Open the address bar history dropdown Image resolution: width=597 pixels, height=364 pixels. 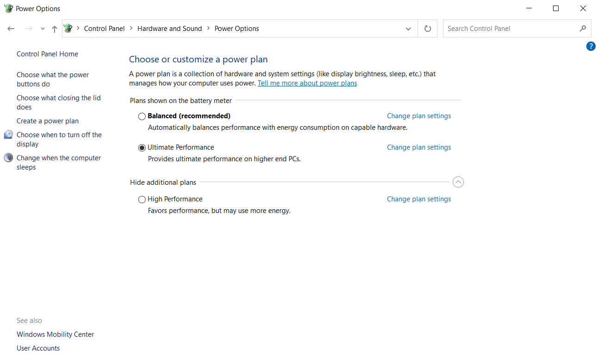(x=408, y=29)
